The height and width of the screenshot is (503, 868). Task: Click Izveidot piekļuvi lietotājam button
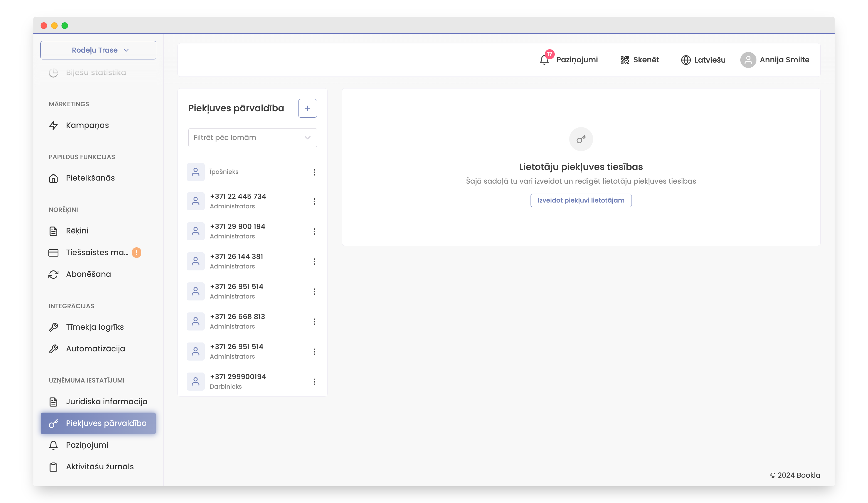pyautogui.click(x=581, y=200)
